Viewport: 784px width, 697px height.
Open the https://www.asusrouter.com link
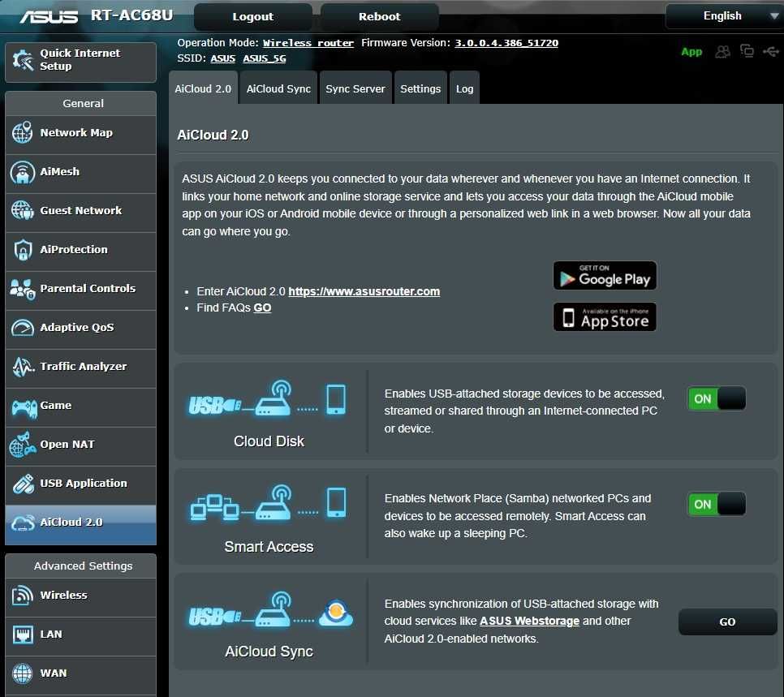pos(364,291)
